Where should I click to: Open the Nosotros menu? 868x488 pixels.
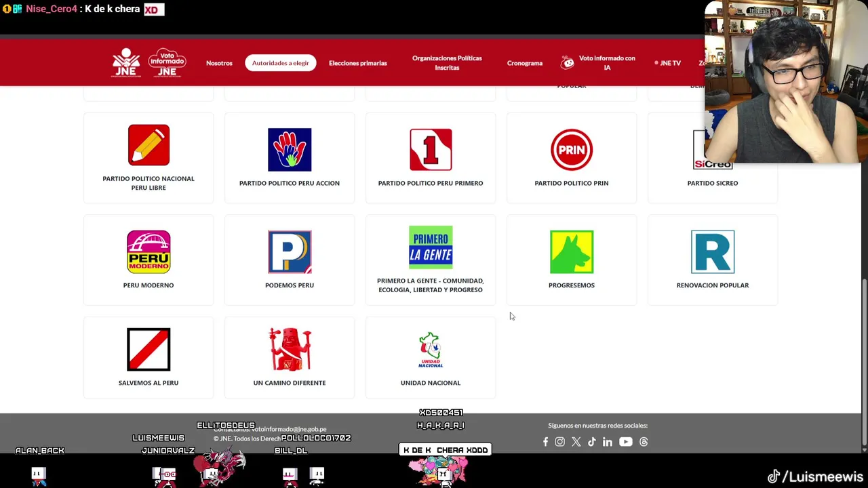pos(219,63)
